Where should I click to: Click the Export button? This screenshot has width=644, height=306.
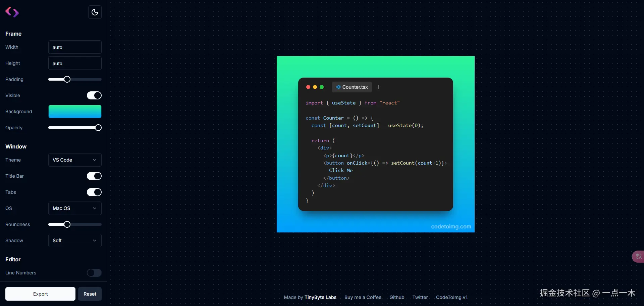pos(40,294)
